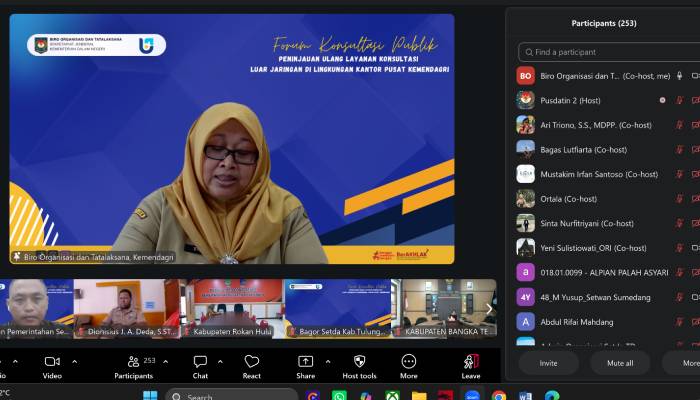Select Dionisius J. A. Deda video thumbnail

pyautogui.click(x=127, y=308)
